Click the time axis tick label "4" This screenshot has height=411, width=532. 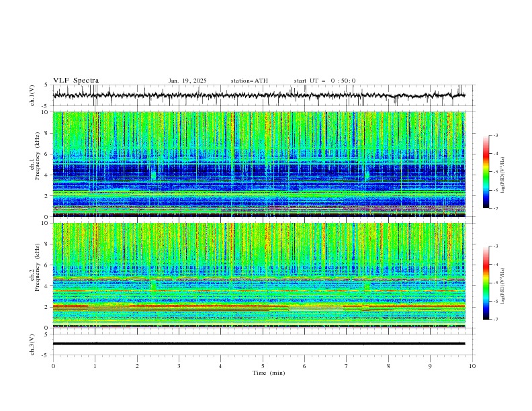tap(220, 366)
